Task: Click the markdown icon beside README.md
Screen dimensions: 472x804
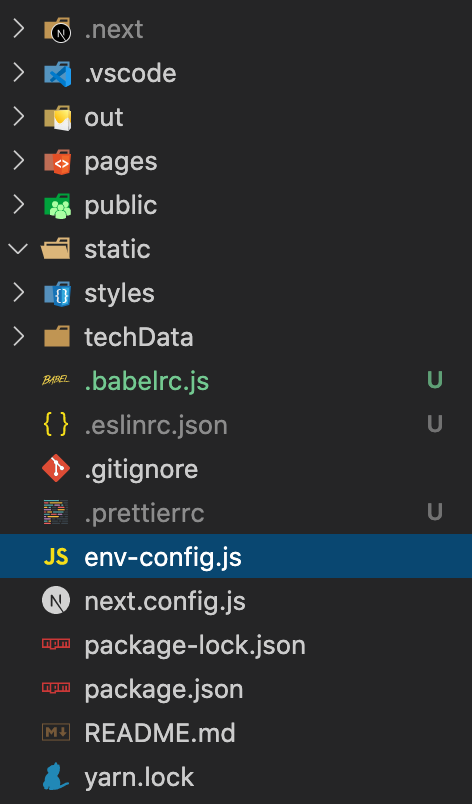Action: tap(56, 732)
